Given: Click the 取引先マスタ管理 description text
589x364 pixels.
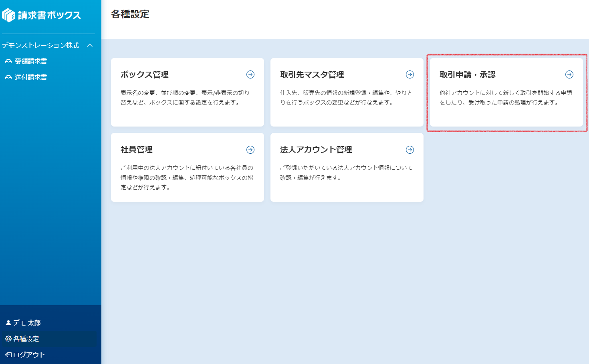Looking at the screenshot, I should point(346,98).
